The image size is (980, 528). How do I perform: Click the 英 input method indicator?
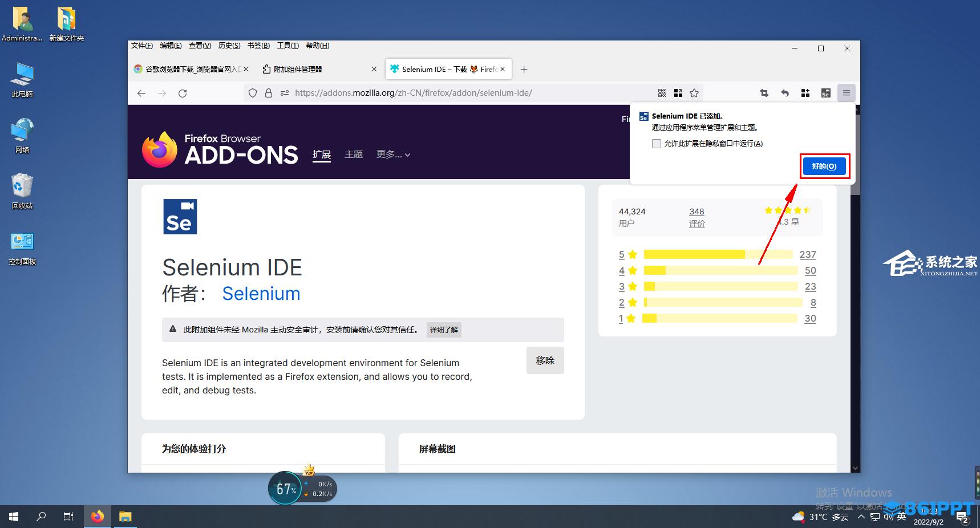pyautogui.click(x=902, y=517)
